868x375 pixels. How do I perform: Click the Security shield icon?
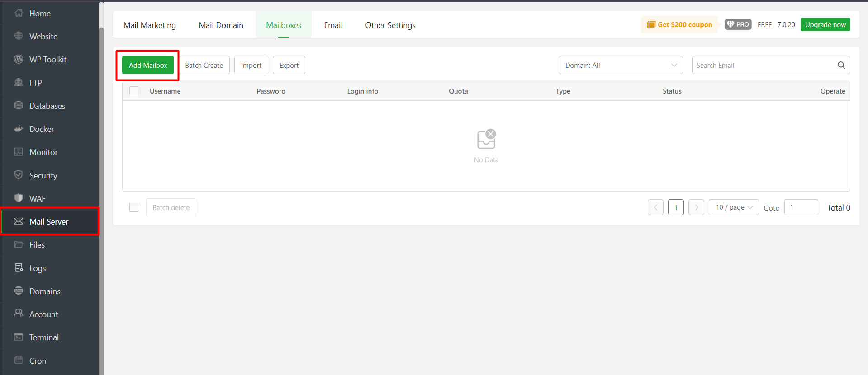[19, 175]
